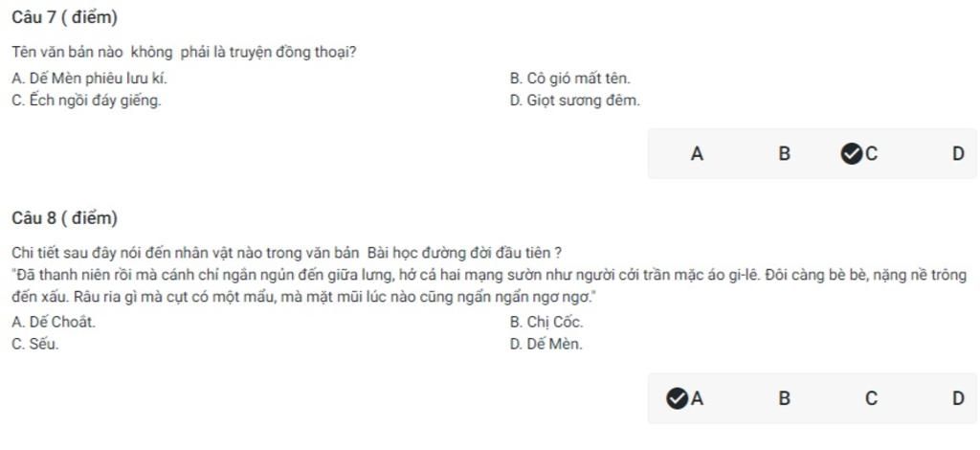Screen dimensions: 980x450
Task: Click the checkmark icon in Câu 8
Action: [677, 398]
